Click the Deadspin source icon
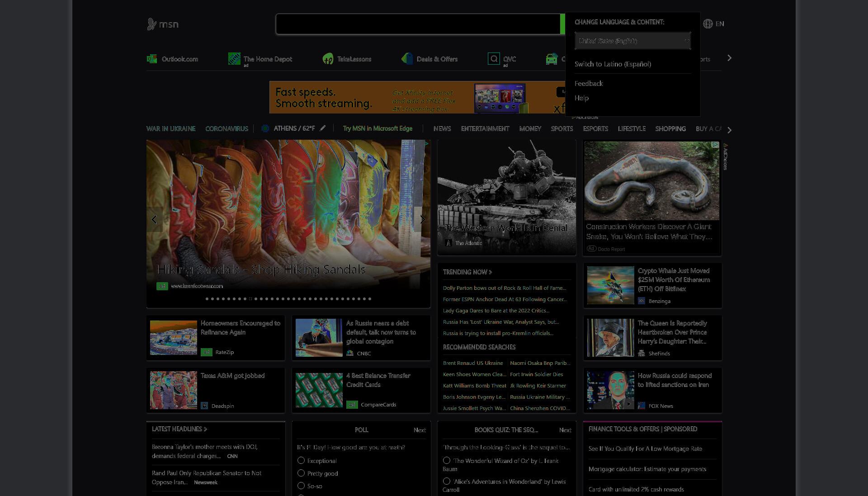The height and width of the screenshot is (496, 868). (x=204, y=406)
